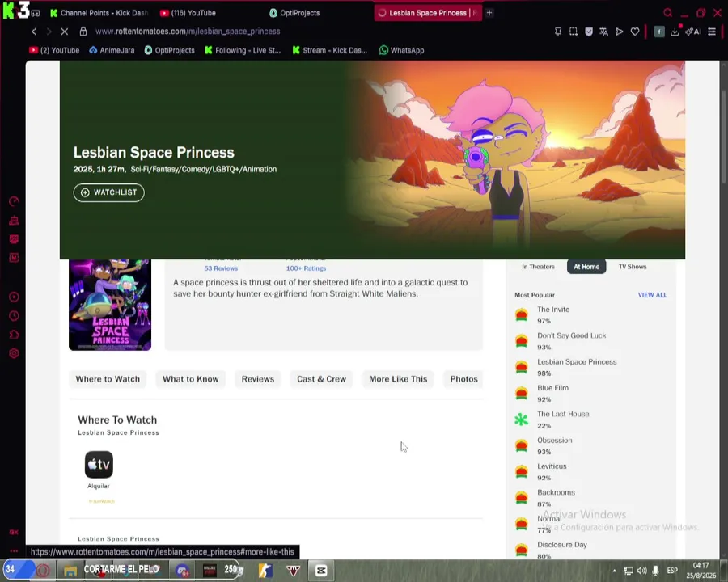Open Backrooms in the popular list
This screenshot has height=582, width=728.
tap(556, 492)
